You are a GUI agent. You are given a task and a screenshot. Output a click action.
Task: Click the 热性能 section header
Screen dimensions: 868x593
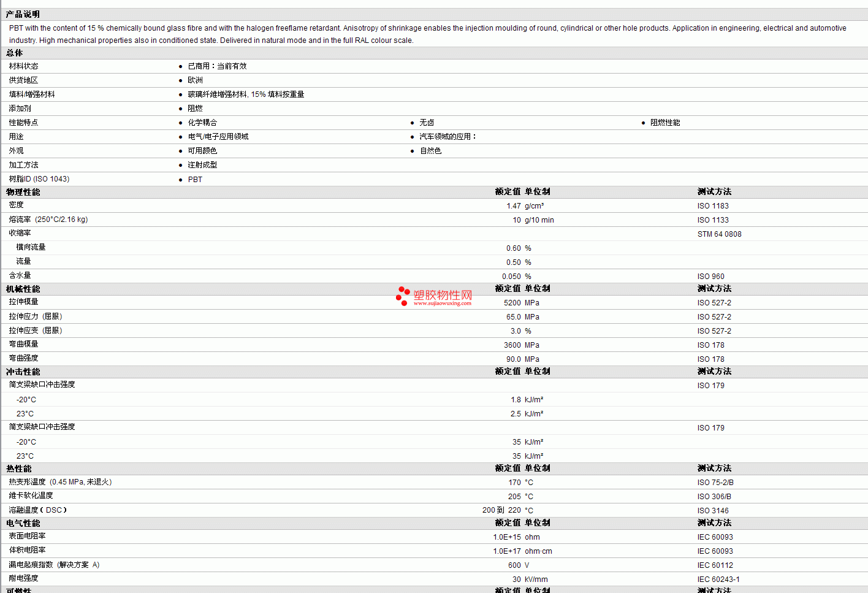point(18,469)
